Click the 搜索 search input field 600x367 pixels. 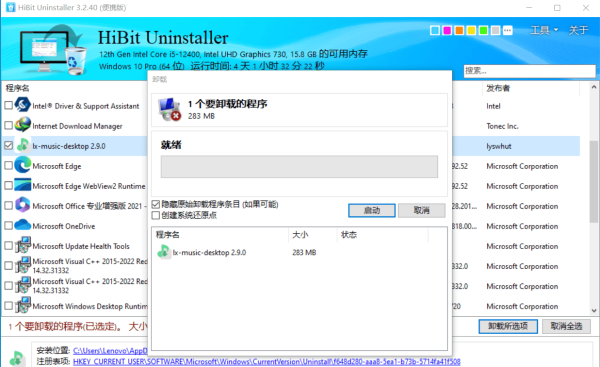pyautogui.click(x=530, y=71)
